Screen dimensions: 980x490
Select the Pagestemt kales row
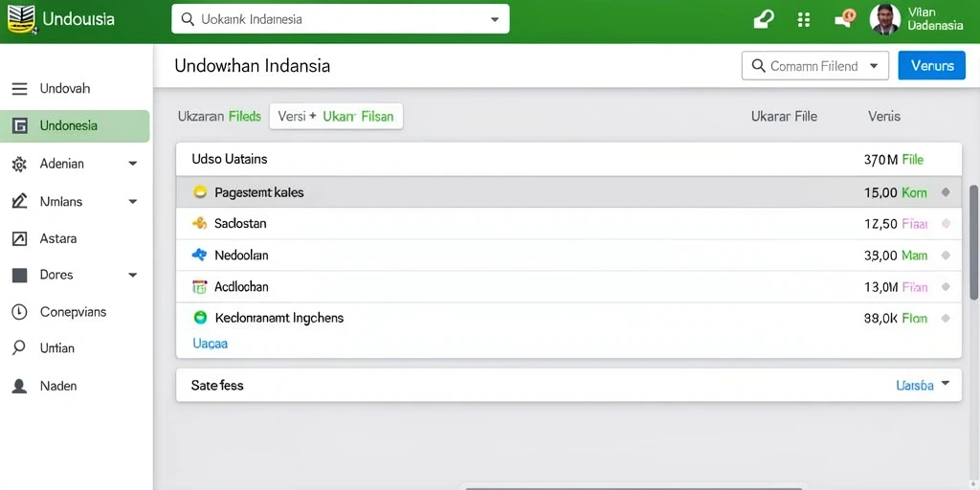coord(568,192)
